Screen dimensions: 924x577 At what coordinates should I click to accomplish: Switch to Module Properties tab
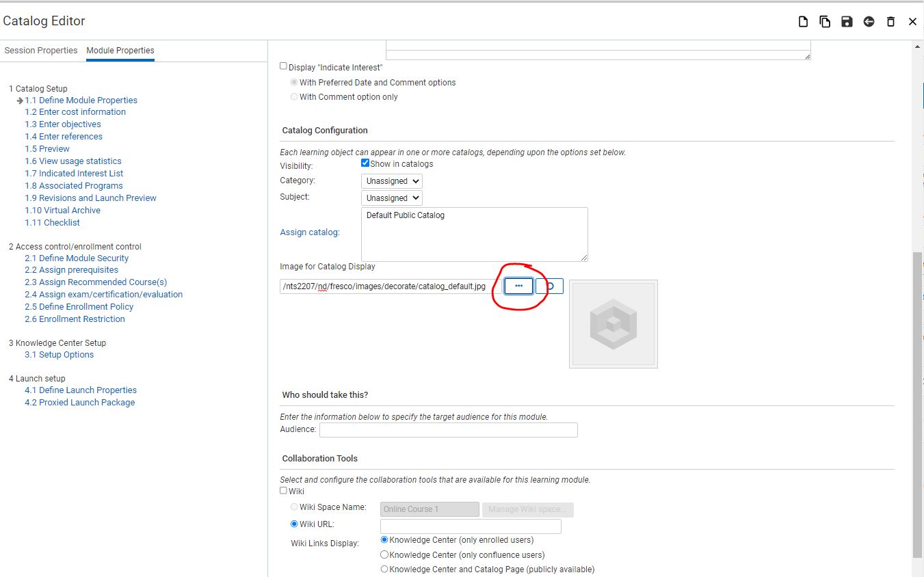(x=120, y=51)
